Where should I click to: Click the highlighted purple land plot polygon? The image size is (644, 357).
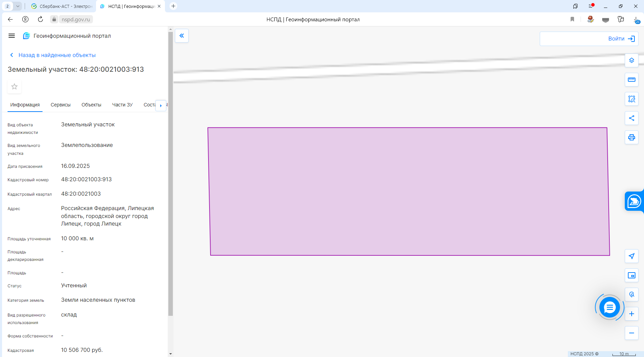pyautogui.click(x=408, y=192)
